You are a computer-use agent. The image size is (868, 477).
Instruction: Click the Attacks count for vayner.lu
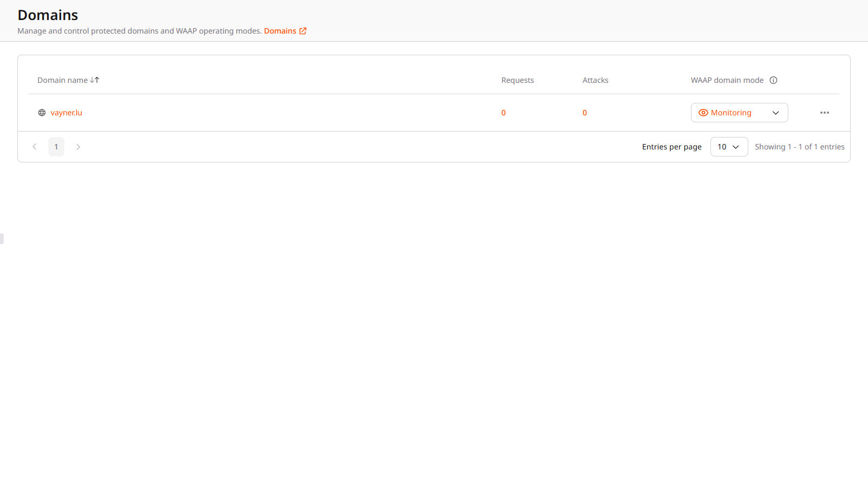pyautogui.click(x=584, y=113)
